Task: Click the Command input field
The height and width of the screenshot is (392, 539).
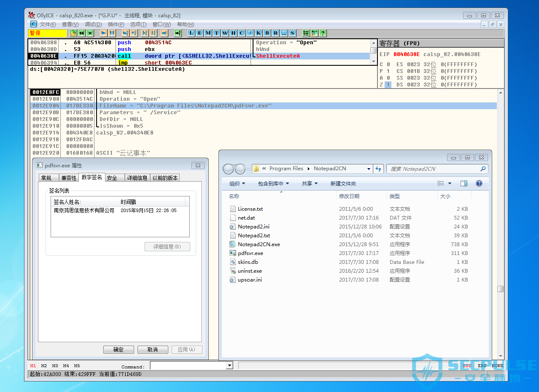Action: [x=189, y=365]
